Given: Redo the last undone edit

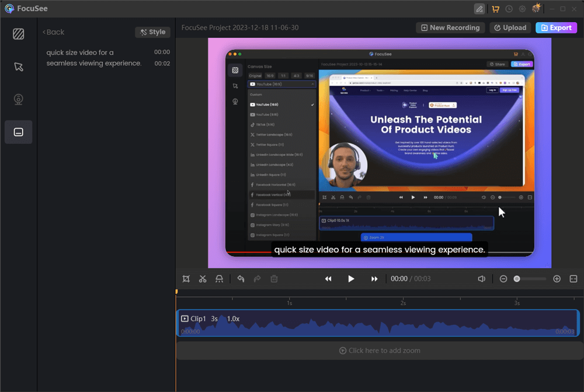Looking at the screenshot, I should click(x=258, y=279).
